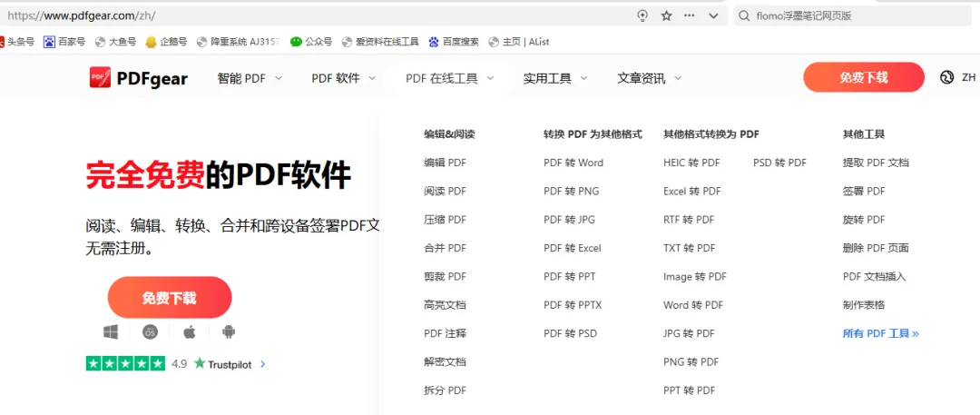Click the Trustpilot five-star rating
Viewport: 980px width, 415px height.
click(125, 363)
